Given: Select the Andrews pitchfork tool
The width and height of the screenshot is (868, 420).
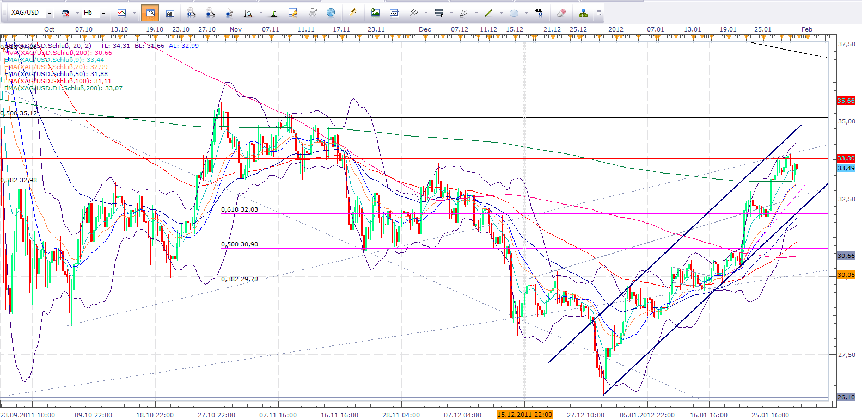Looking at the screenshot, I should 414,13.
